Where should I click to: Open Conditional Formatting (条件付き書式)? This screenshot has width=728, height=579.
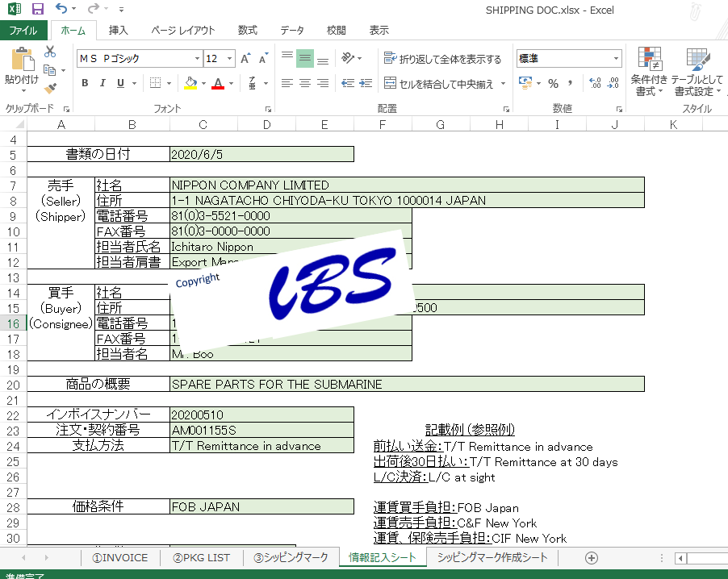point(649,72)
